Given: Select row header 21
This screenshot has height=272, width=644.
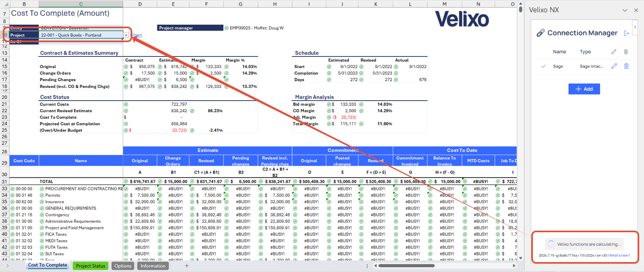Looking at the screenshot, I should click(4, 104).
